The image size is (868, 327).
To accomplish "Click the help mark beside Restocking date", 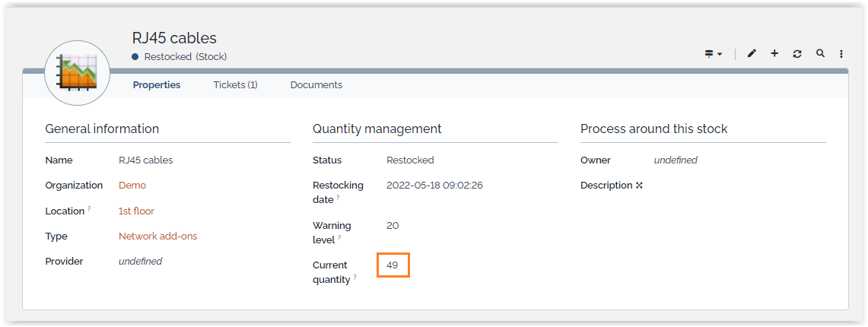I will point(339,198).
